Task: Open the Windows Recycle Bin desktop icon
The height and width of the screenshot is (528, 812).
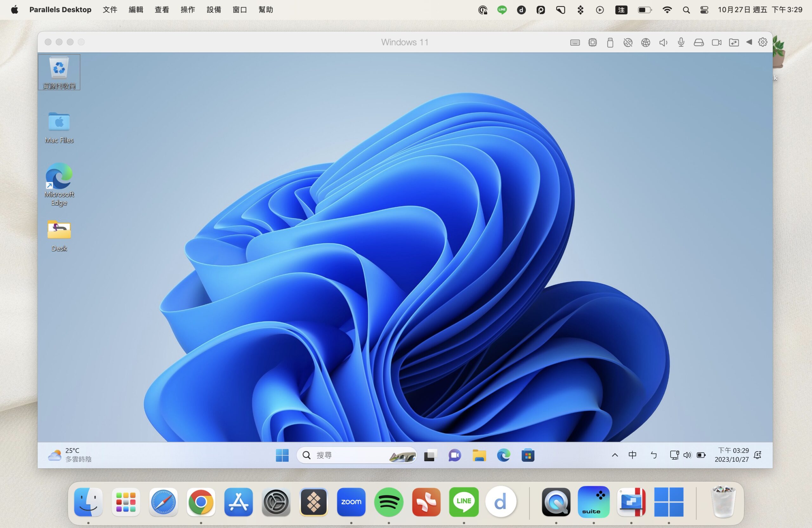Action: tap(59, 72)
